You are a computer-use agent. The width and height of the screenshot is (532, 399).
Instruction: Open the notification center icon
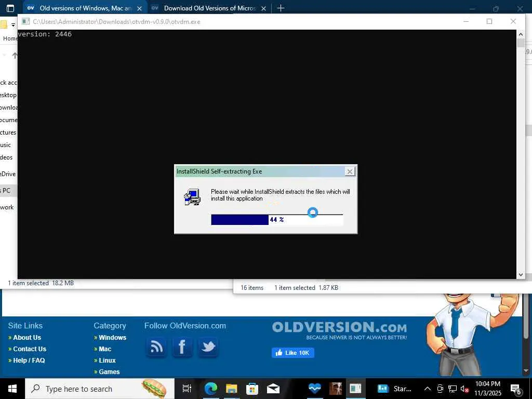516,389
